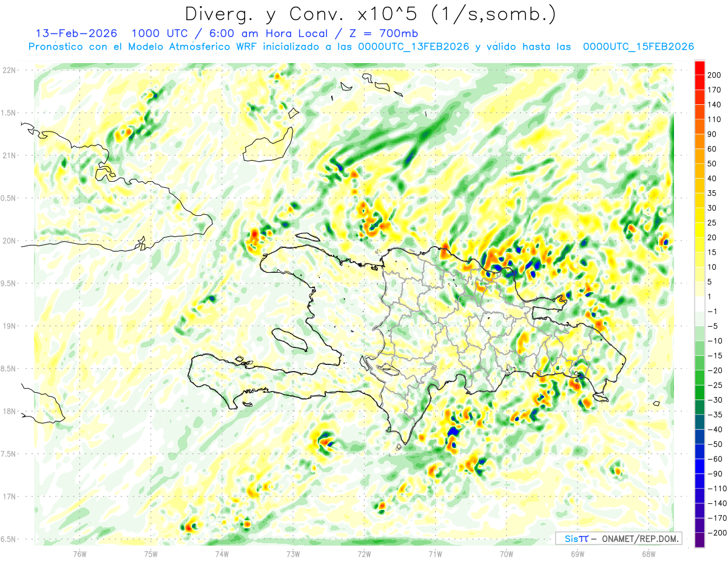The image size is (728, 562).
Task: Click valid-until time "0000UTC_15FEB2026"
Action: click(638, 47)
